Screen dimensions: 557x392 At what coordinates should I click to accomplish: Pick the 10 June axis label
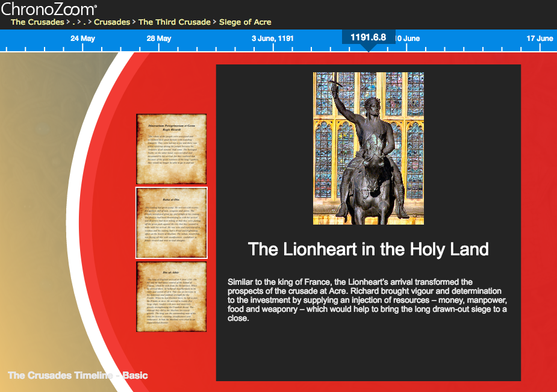408,39
